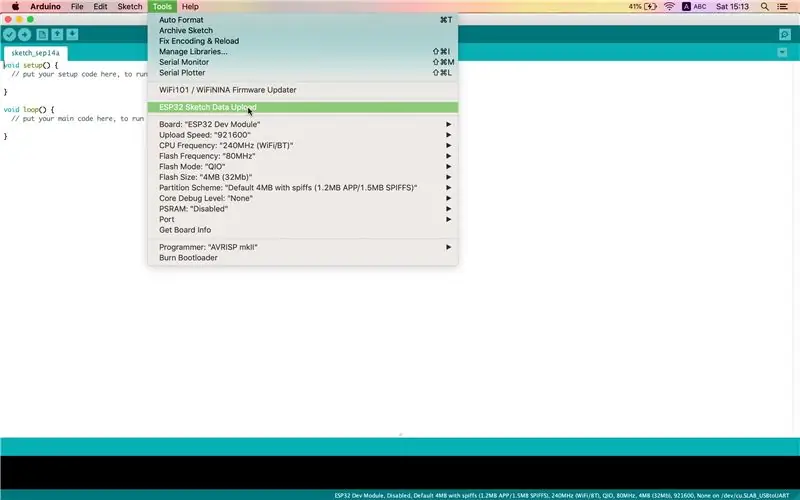This screenshot has width=800, height=500.
Task: Expand the Port submenu
Action: [303, 219]
